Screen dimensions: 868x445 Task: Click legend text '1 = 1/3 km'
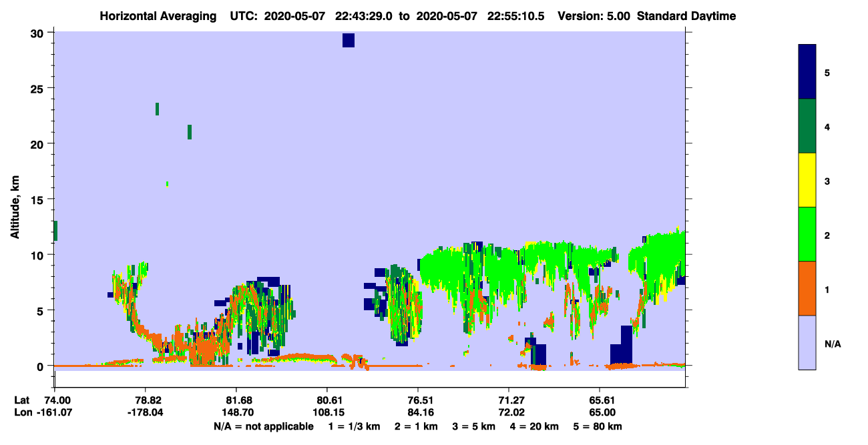[x=354, y=426]
